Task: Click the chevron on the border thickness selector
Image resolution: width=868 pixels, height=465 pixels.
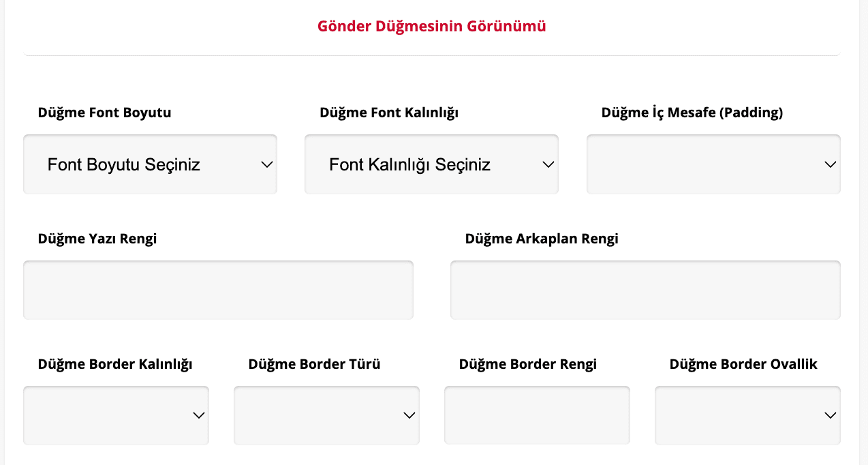Action: 198,415
